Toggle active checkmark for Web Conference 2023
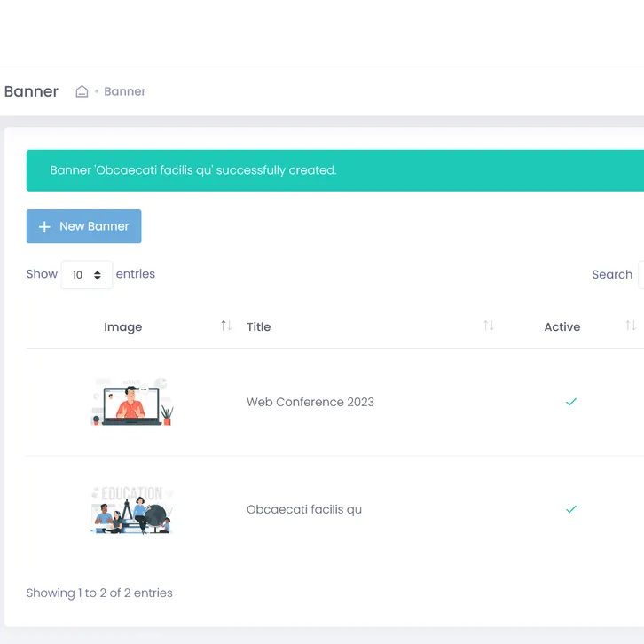 coord(571,402)
